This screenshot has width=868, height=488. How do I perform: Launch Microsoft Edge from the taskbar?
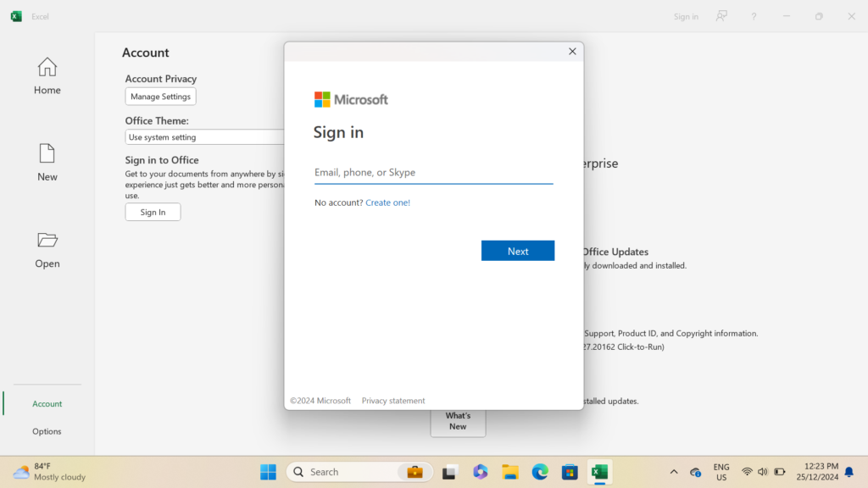[540, 472]
